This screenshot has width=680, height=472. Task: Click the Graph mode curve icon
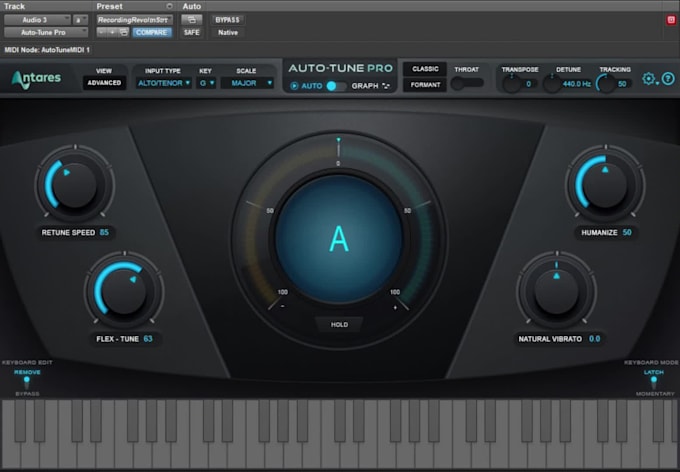(x=386, y=86)
